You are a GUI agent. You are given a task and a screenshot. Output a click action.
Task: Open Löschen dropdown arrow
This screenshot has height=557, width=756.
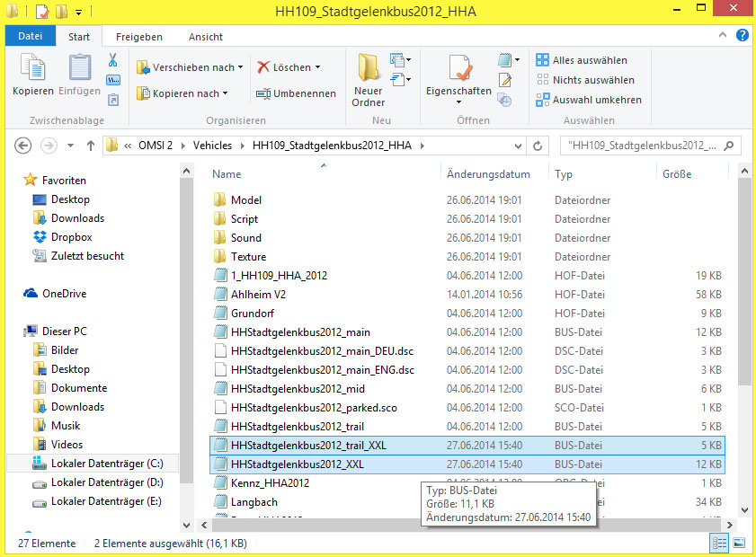pos(317,67)
